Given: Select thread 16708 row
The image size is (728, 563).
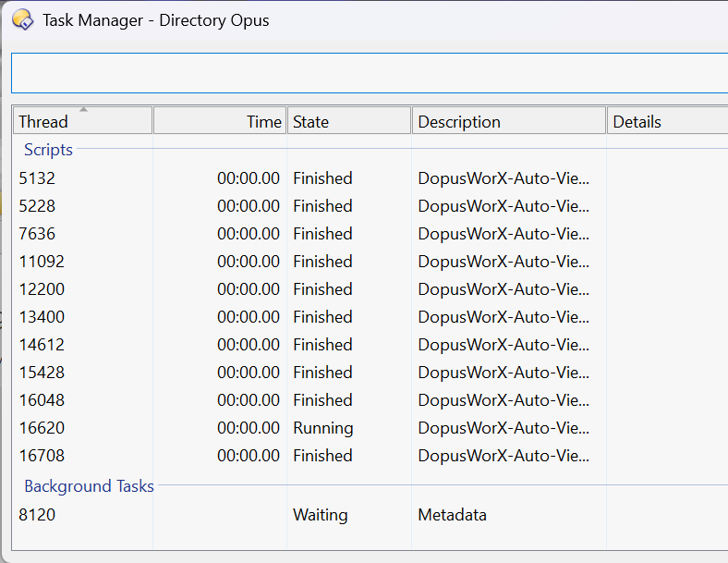Looking at the screenshot, I should [x=370, y=456].
